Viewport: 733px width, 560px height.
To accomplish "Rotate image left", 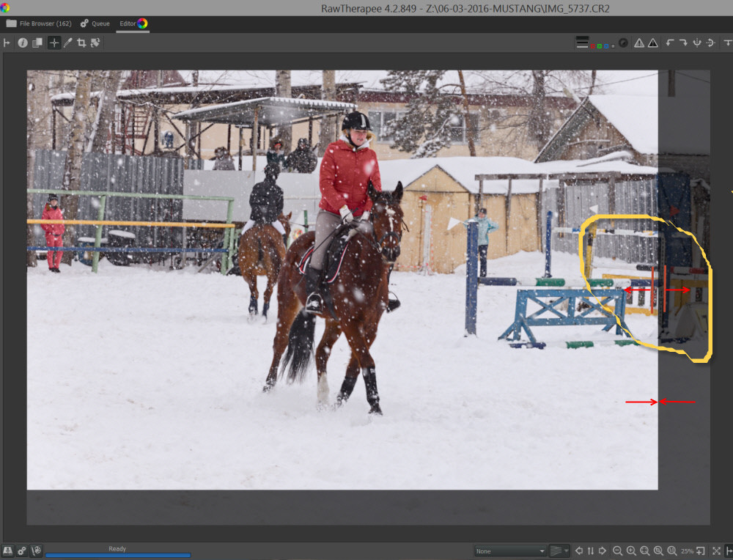I will 670,43.
